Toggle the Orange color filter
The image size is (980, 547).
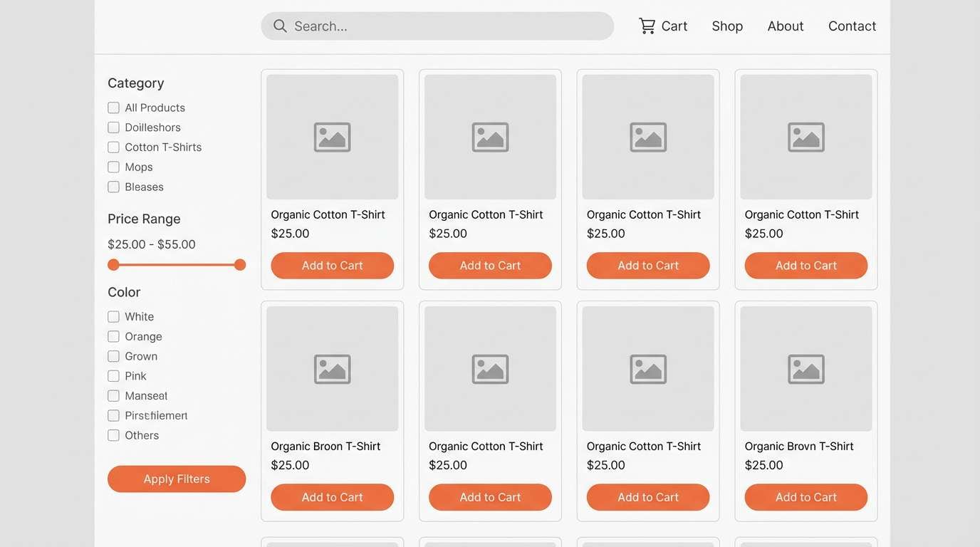(x=113, y=337)
